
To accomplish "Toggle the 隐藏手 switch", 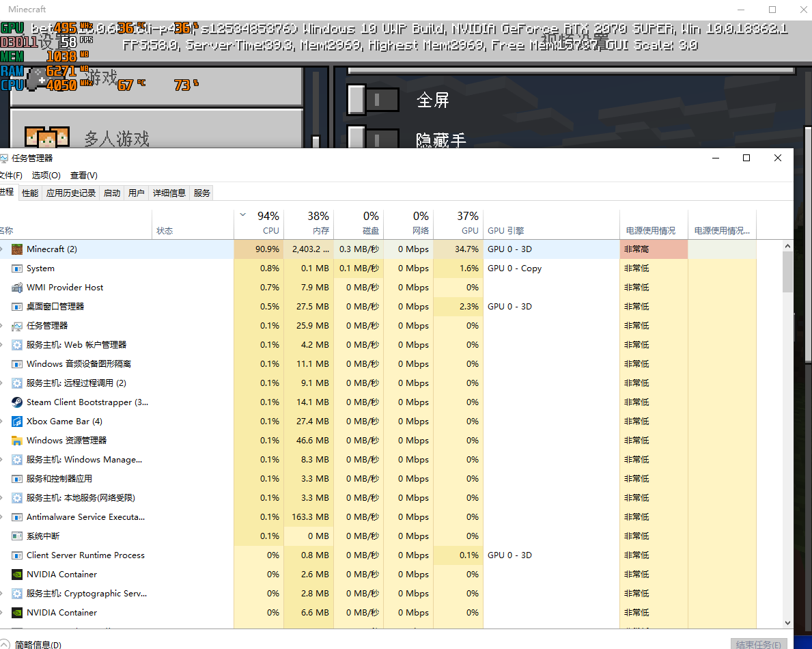I will pos(372,139).
